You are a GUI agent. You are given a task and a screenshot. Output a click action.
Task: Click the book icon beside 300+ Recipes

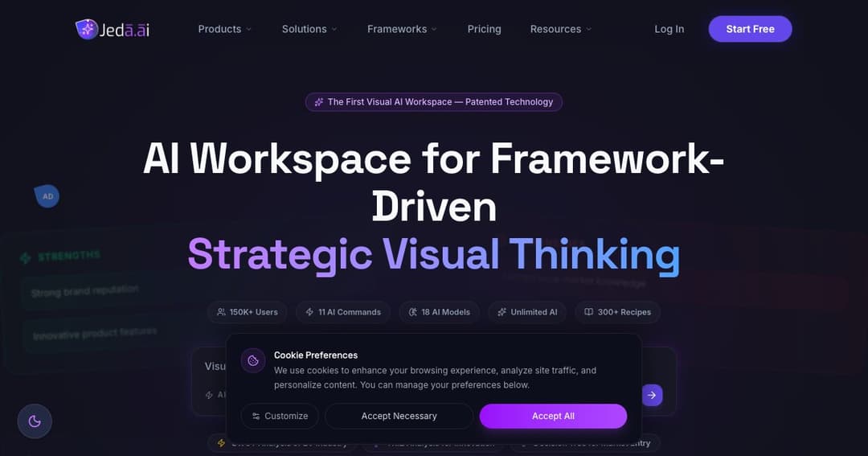589,312
